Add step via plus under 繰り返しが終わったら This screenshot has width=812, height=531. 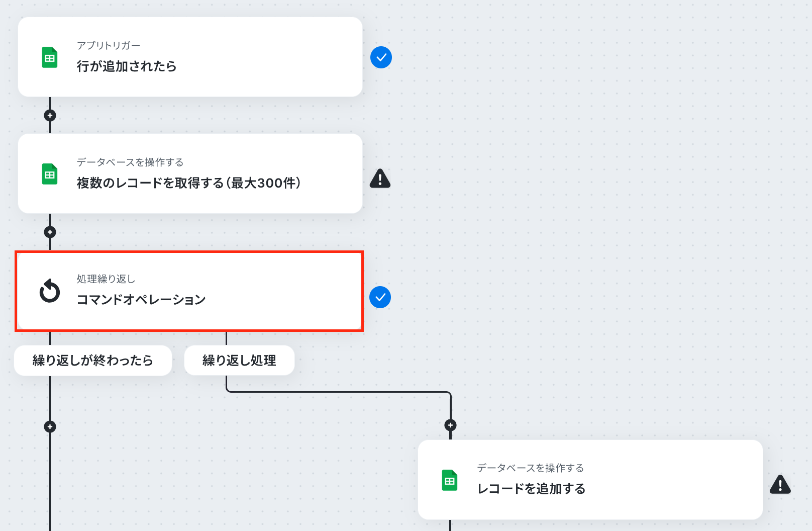coord(50,427)
